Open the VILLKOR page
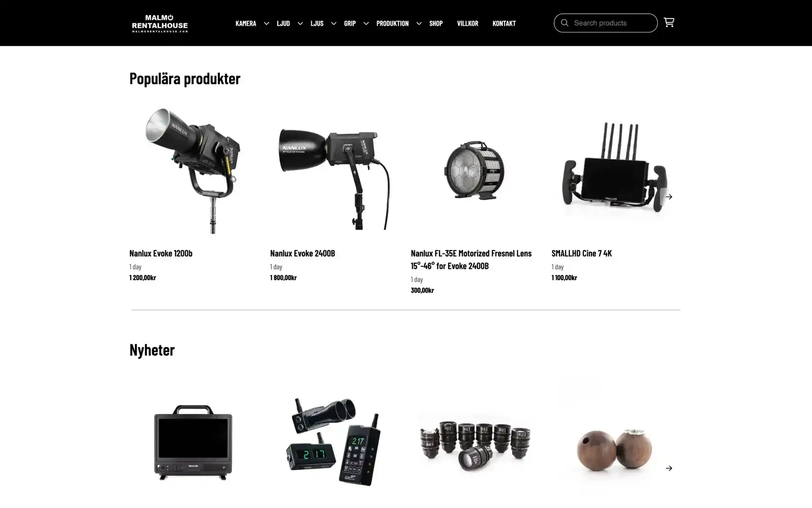The width and height of the screenshot is (812, 508). point(467,23)
